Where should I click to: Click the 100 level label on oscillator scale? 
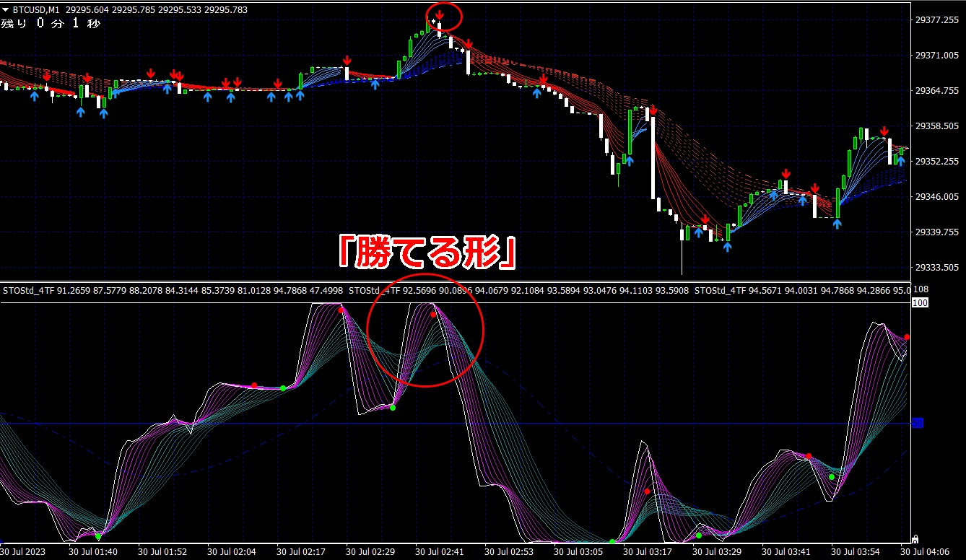pos(920,303)
